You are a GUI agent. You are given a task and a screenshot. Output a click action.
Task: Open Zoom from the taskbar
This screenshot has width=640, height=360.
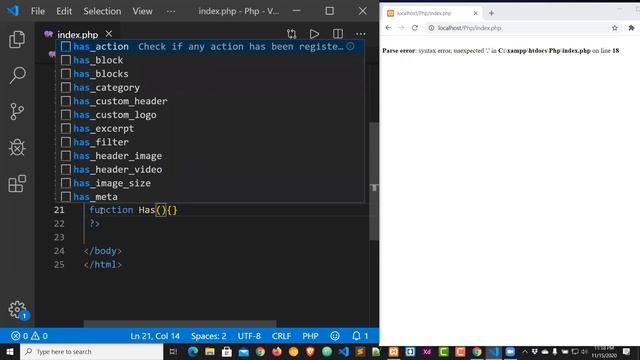click(x=510, y=351)
